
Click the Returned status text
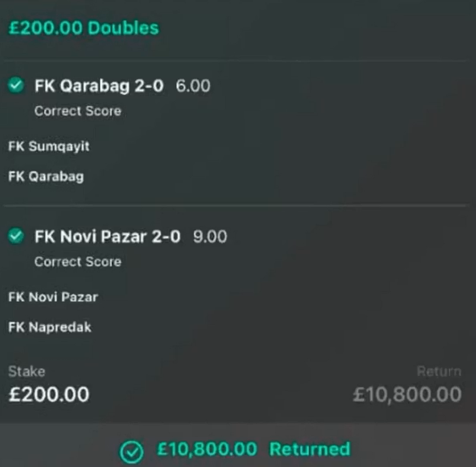pos(310,449)
